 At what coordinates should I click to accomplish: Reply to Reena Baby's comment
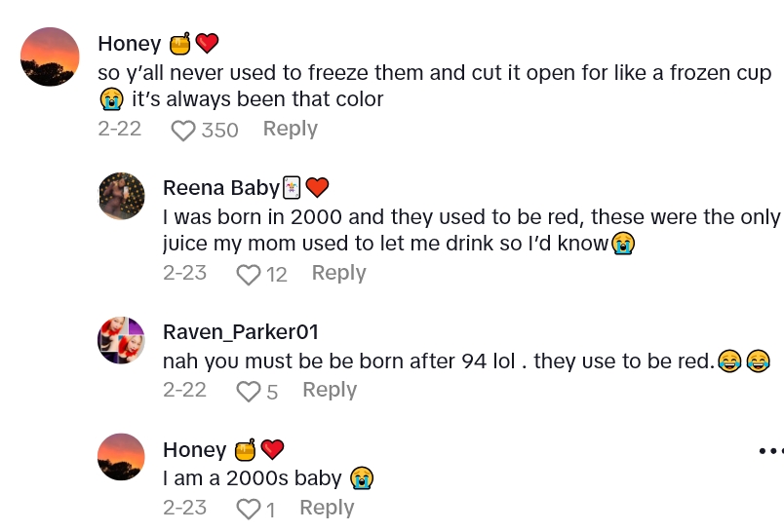338,273
